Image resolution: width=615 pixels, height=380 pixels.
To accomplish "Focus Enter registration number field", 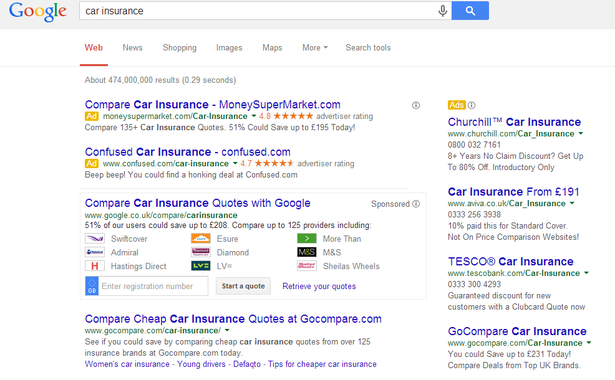I will tap(153, 286).
